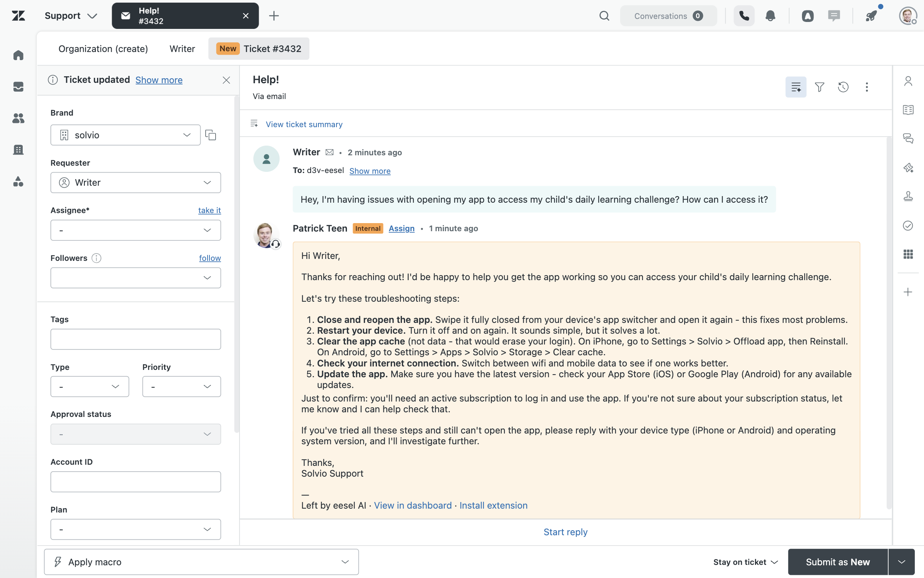The height and width of the screenshot is (578, 924).
Task: Open the three-dot ticket options menu
Action: point(867,87)
